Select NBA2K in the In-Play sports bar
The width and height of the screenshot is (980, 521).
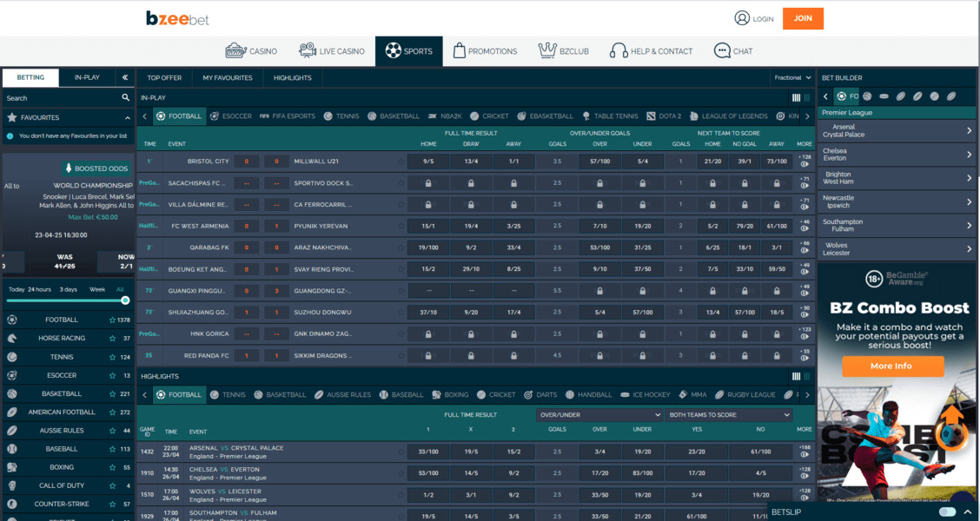[x=444, y=116]
